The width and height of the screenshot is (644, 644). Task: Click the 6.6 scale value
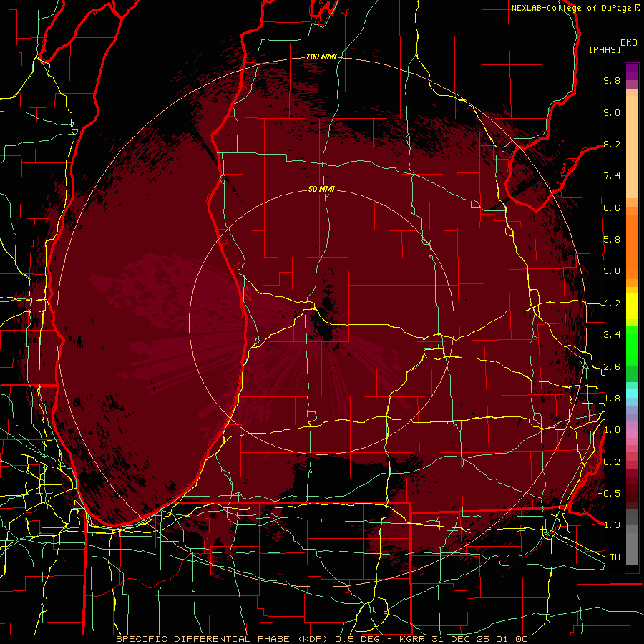612,208
